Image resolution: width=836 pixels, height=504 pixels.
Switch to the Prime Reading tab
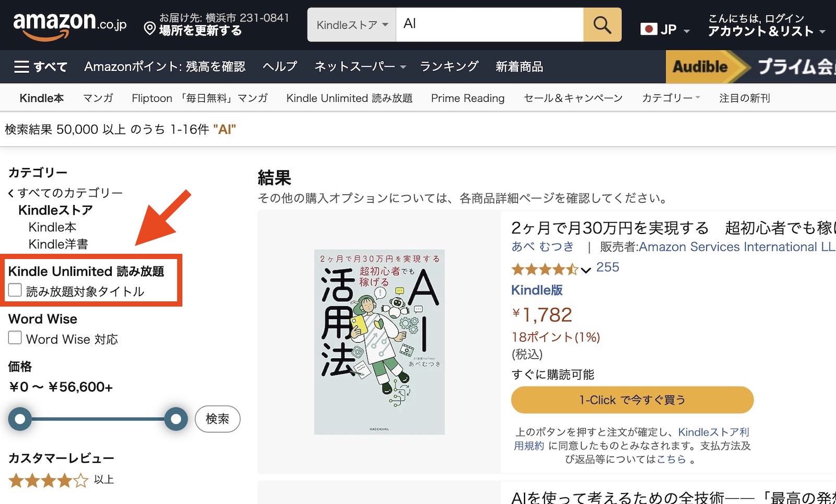point(467,98)
